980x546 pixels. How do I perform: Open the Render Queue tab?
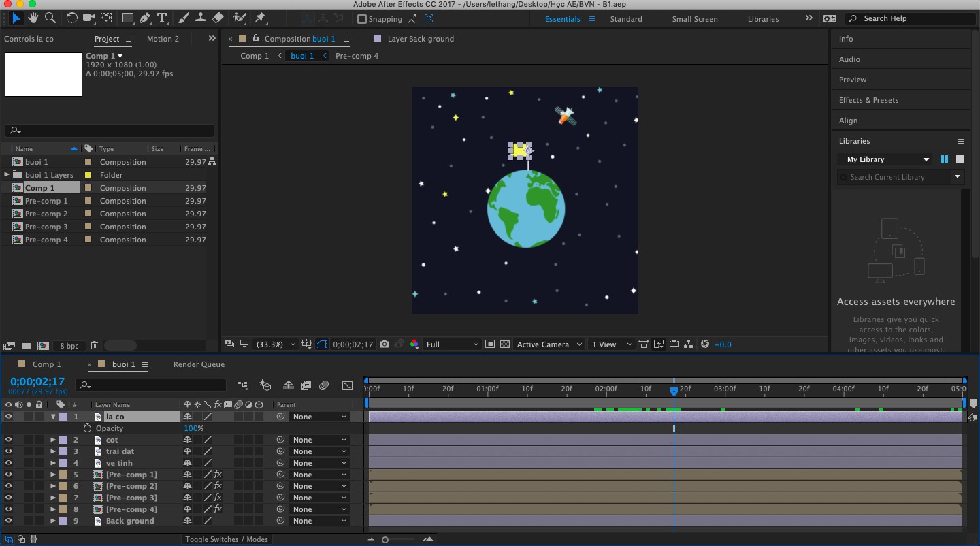point(199,364)
